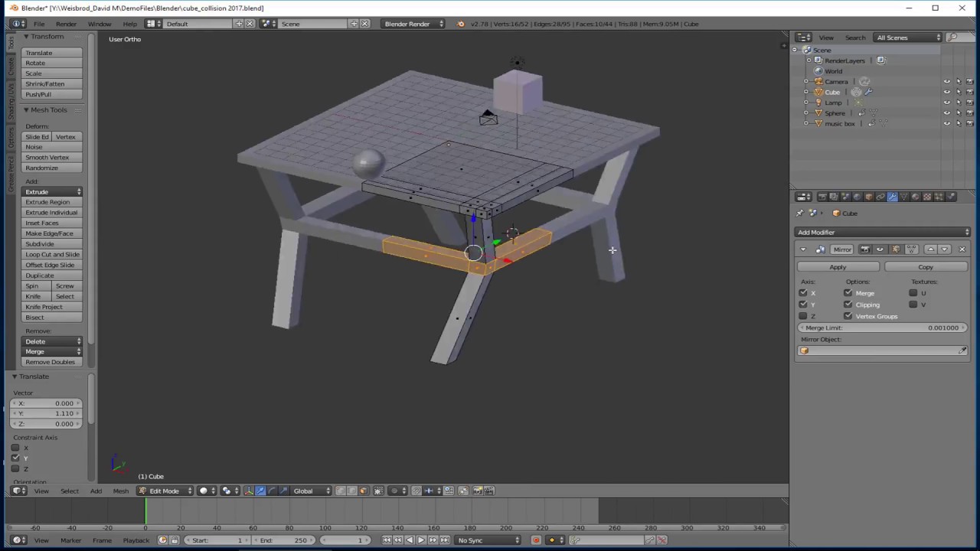Click the modifier Copy button
The height and width of the screenshot is (551, 980).
tap(926, 267)
